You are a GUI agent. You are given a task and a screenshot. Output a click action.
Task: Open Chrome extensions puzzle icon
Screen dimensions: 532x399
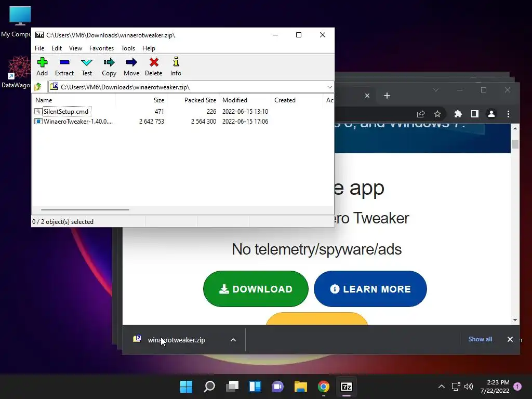tap(458, 114)
